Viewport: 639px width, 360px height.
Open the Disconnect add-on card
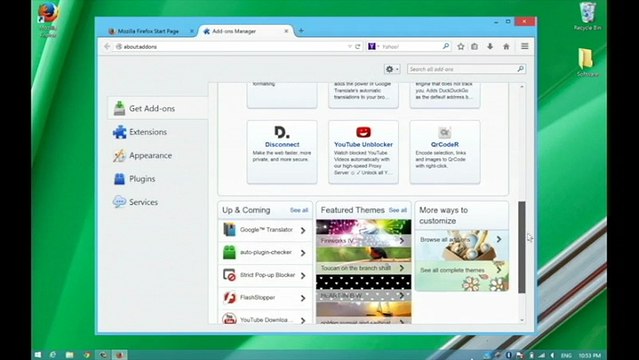click(x=282, y=152)
